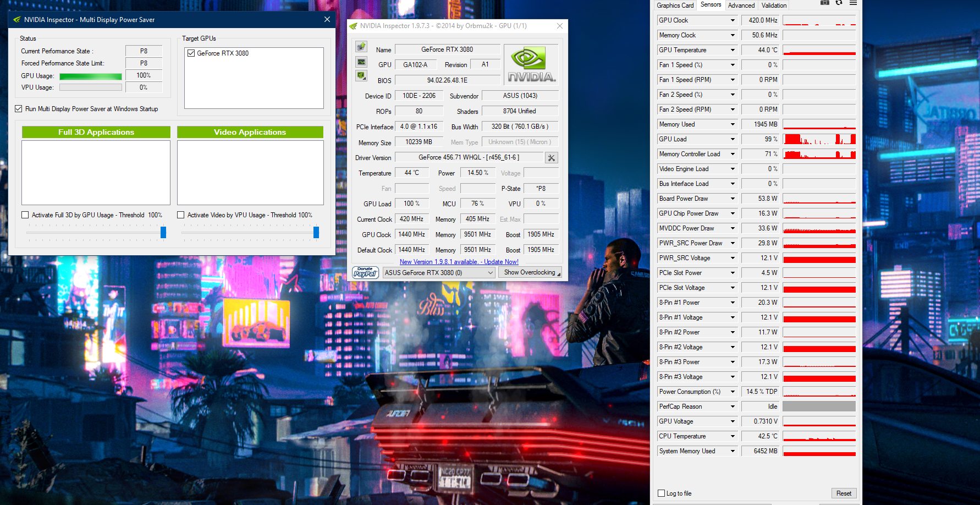Click the Video Applications header
This screenshot has width=980, height=505.
coord(250,132)
